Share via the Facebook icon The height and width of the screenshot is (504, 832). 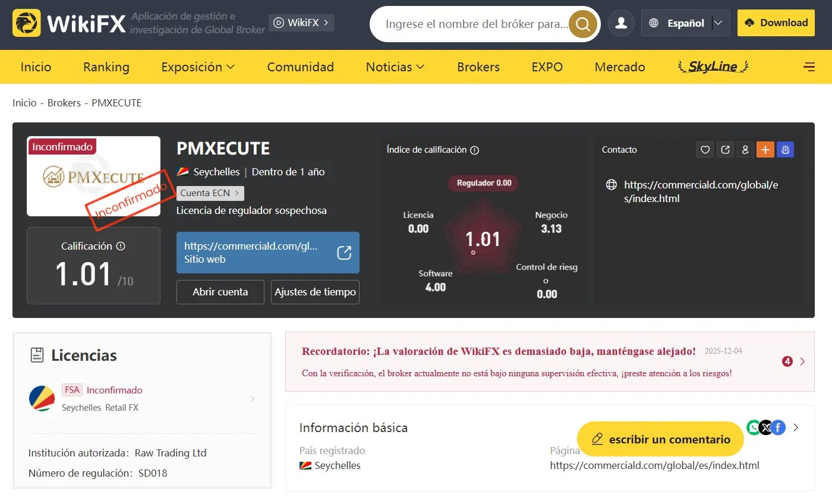pos(778,427)
